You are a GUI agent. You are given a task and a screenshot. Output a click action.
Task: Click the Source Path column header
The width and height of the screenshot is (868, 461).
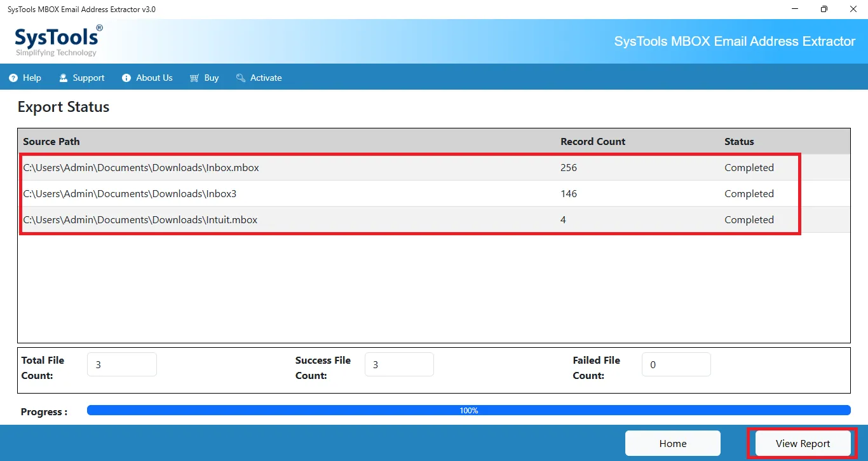pos(51,142)
